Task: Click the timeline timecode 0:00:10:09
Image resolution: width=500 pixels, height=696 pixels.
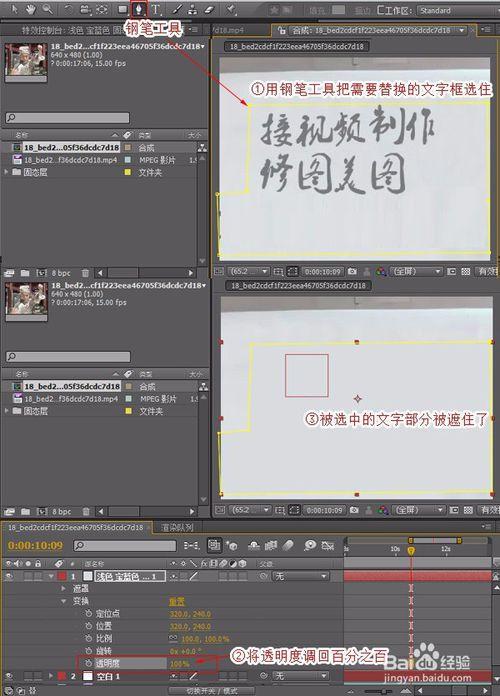Action: [x=35, y=545]
